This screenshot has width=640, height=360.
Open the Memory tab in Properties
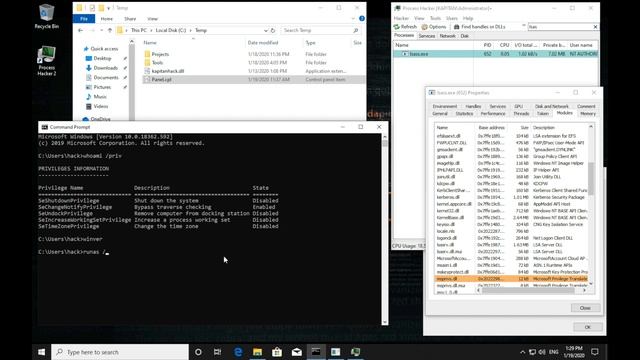tap(588, 113)
